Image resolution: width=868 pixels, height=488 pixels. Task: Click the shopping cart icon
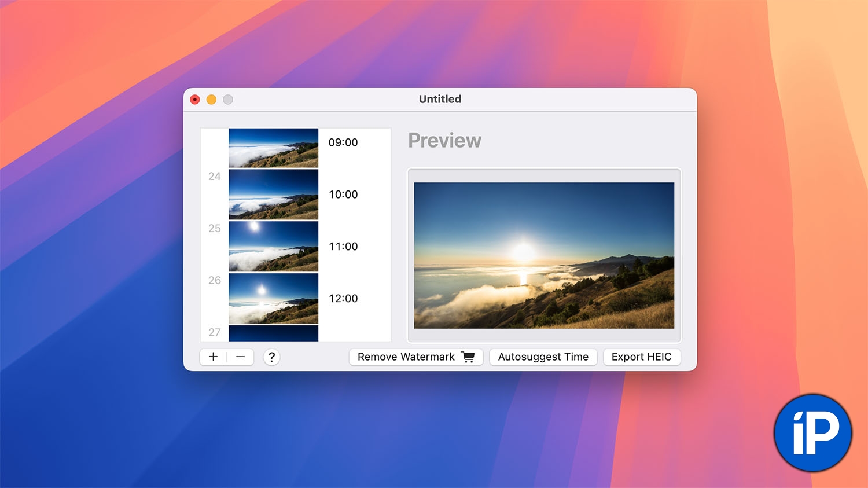point(468,357)
